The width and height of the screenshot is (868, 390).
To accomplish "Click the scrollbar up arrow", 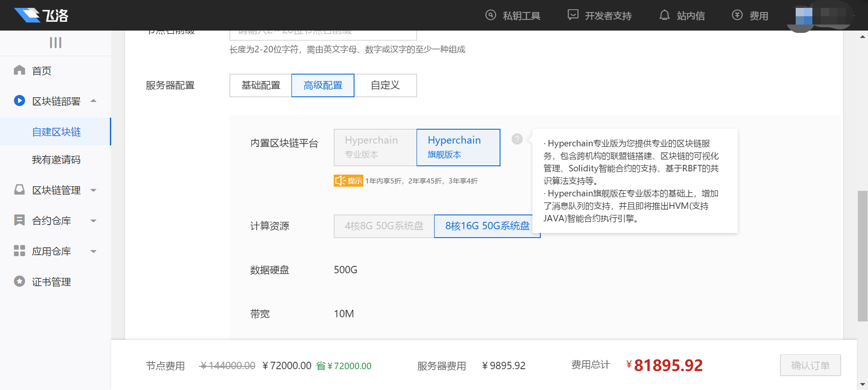I will point(862,36).
